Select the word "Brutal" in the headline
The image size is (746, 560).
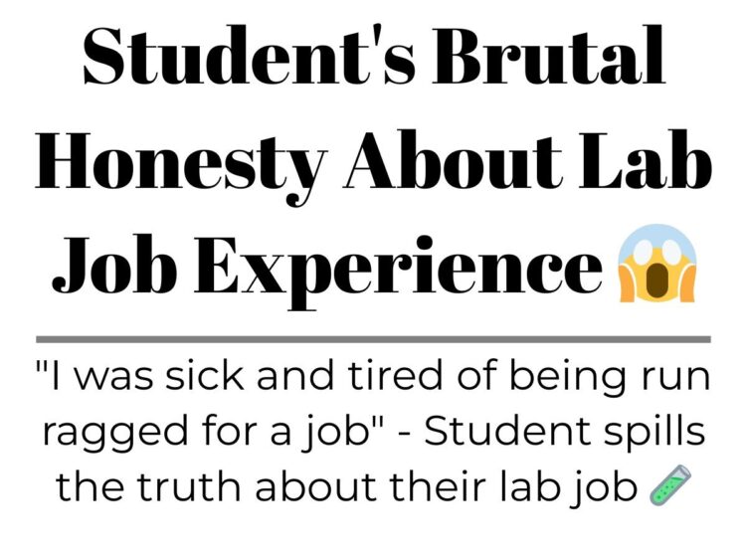548,56
